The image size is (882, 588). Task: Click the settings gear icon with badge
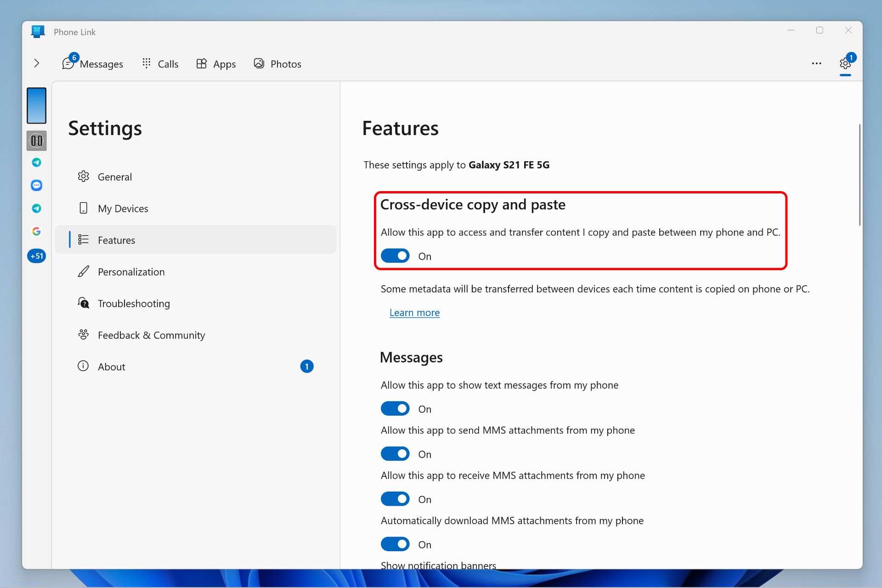coord(845,63)
